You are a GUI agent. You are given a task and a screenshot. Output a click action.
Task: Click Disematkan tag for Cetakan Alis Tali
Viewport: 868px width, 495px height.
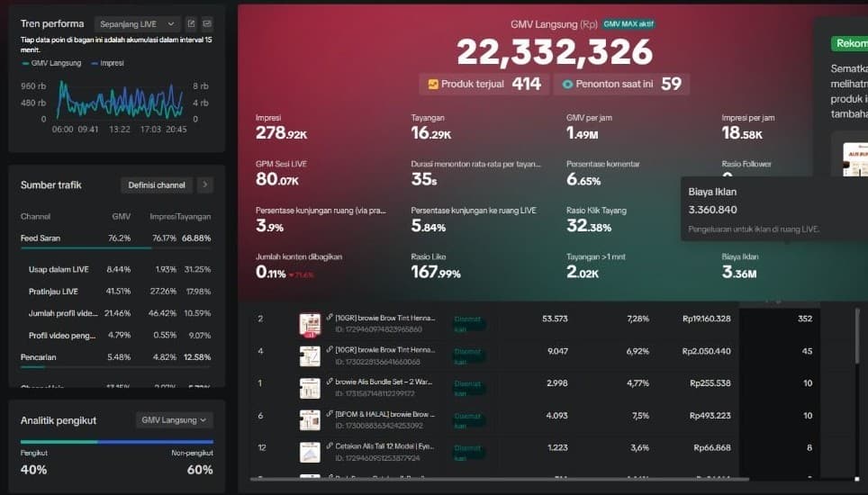(469, 453)
